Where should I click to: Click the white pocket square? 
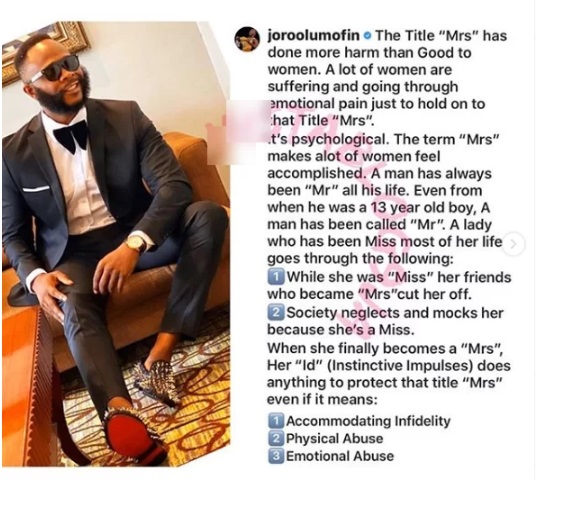pos(36,189)
